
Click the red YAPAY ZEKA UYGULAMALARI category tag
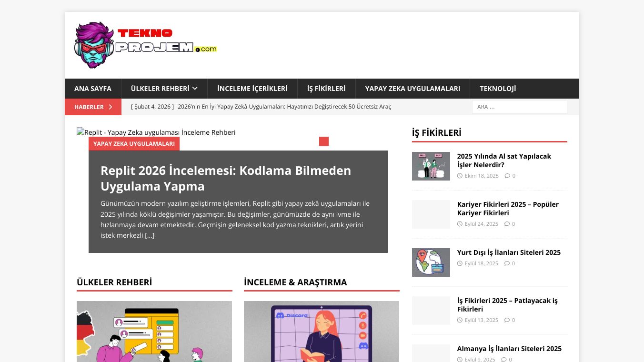[x=134, y=143]
